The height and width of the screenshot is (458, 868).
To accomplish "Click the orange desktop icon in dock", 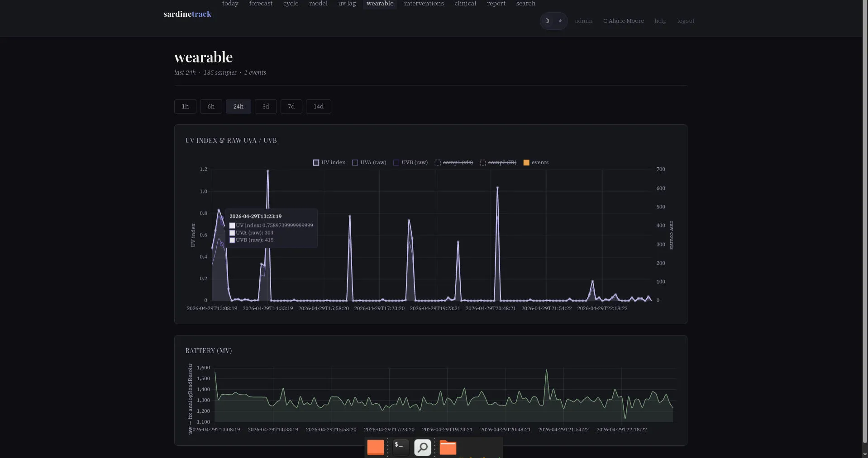I will click(x=376, y=447).
